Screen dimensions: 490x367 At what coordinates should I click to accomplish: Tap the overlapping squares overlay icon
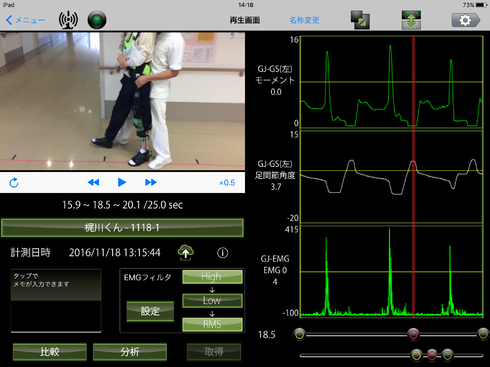(x=360, y=20)
